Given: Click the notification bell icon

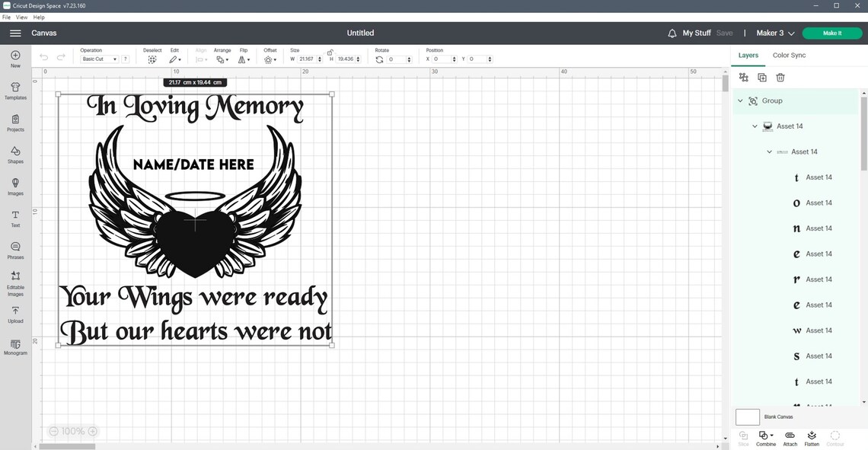Looking at the screenshot, I should pos(671,33).
